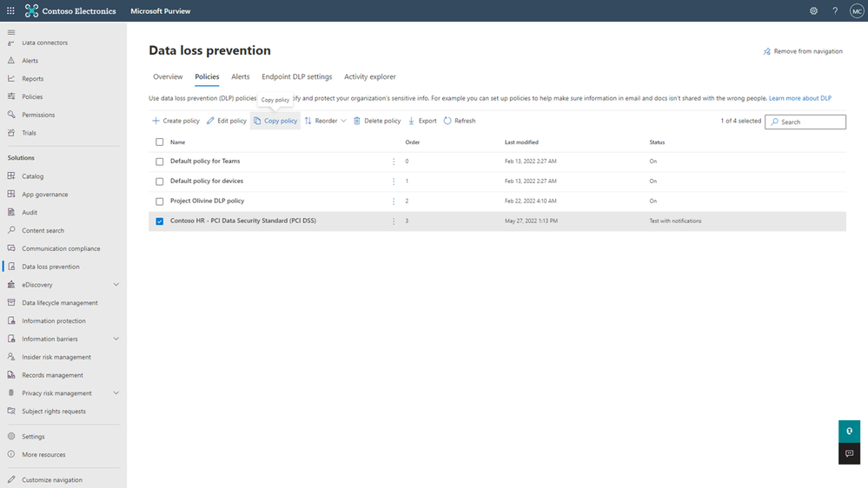Open more options for Default policy for devices
Viewport: 868px width, 488px height.
pyautogui.click(x=394, y=181)
